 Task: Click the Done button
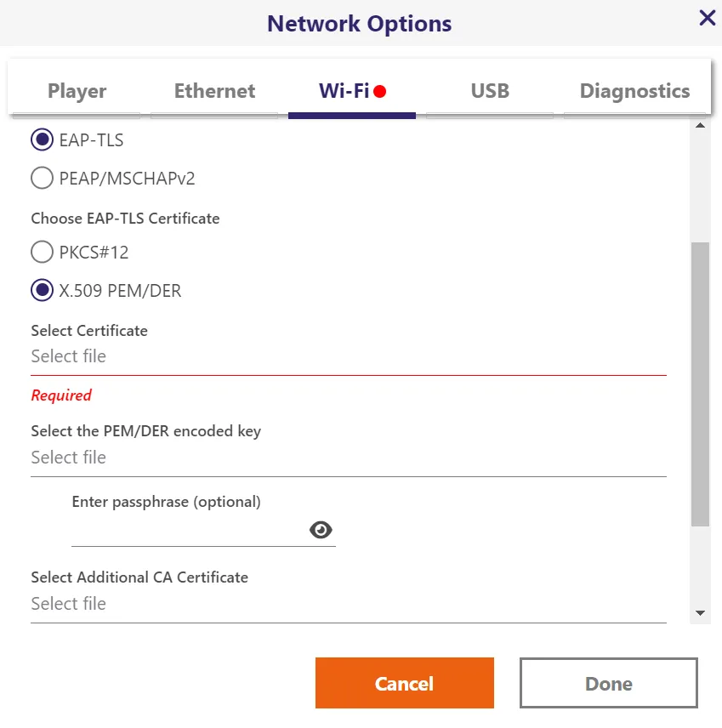tap(609, 683)
